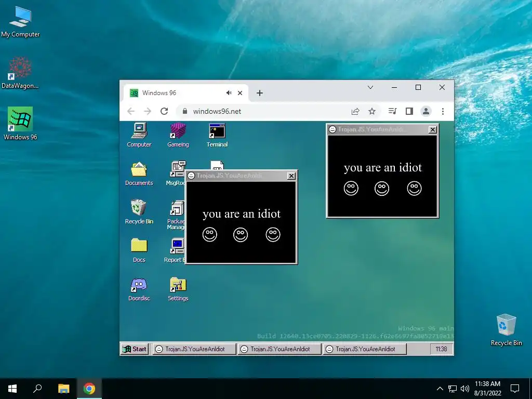The image size is (532, 399).
Task: Open a new Chrome tab
Action: point(260,93)
